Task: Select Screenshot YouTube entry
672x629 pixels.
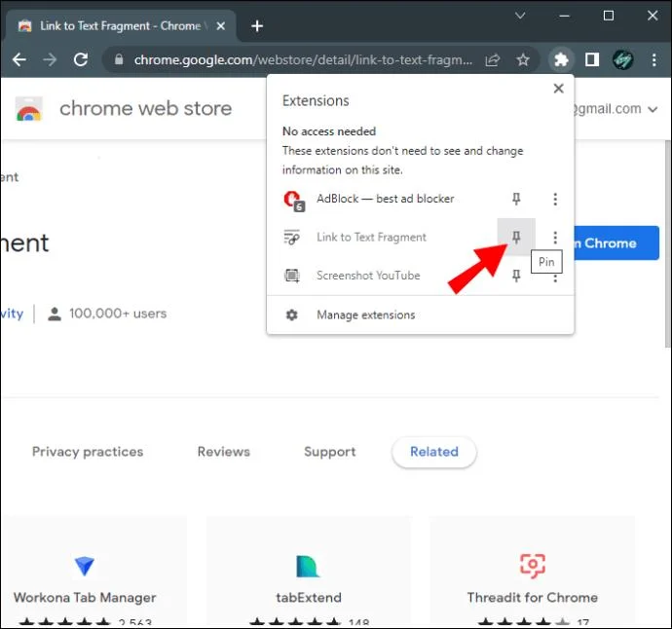Action: [368, 276]
